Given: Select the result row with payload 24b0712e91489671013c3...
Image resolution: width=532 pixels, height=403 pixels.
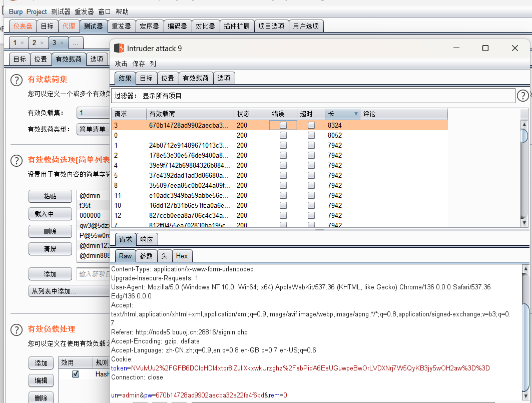Looking at the screenshot, I should pos(280,145).
